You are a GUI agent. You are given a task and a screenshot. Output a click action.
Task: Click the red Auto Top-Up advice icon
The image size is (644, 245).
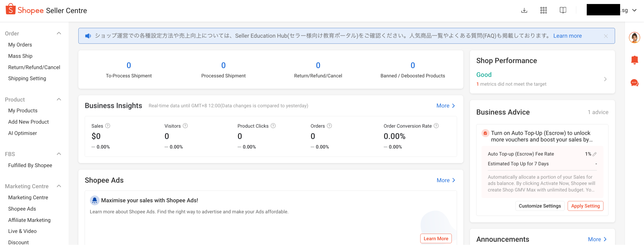485,133
